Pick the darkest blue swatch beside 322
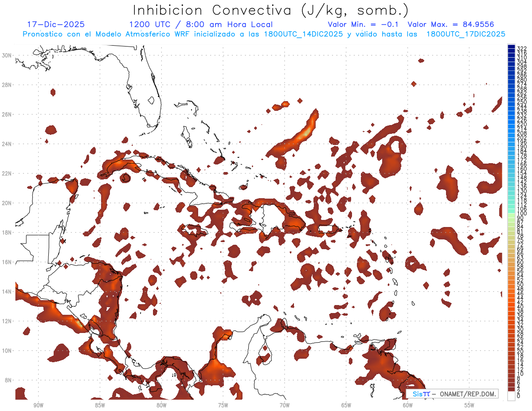The height and width of the screenshot is (411, 532). (x=511, y=47)
